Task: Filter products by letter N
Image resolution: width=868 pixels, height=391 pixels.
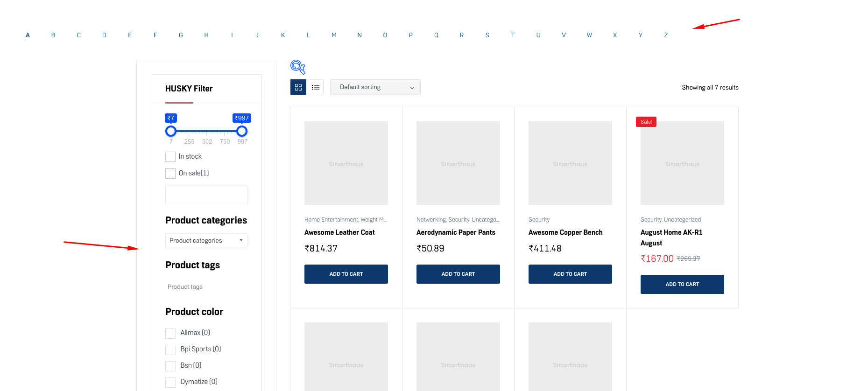Action: pos(360,35)
